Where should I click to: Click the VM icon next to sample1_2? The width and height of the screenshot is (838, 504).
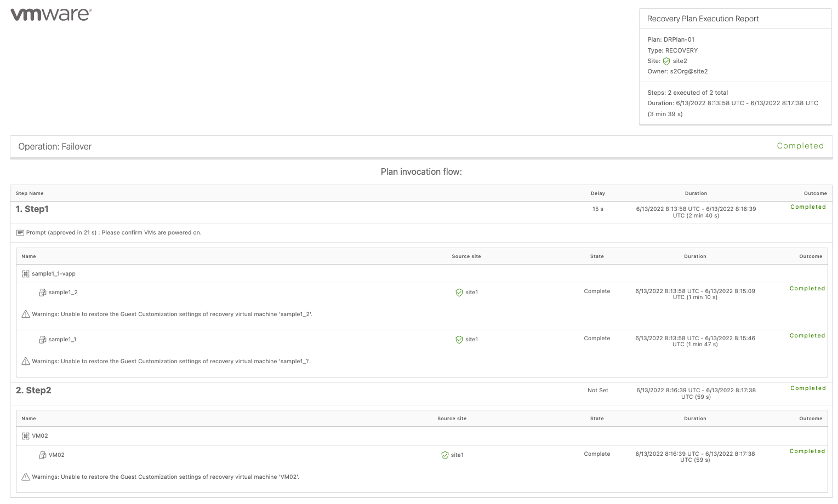pyautogui.click(x=43, y=293)
